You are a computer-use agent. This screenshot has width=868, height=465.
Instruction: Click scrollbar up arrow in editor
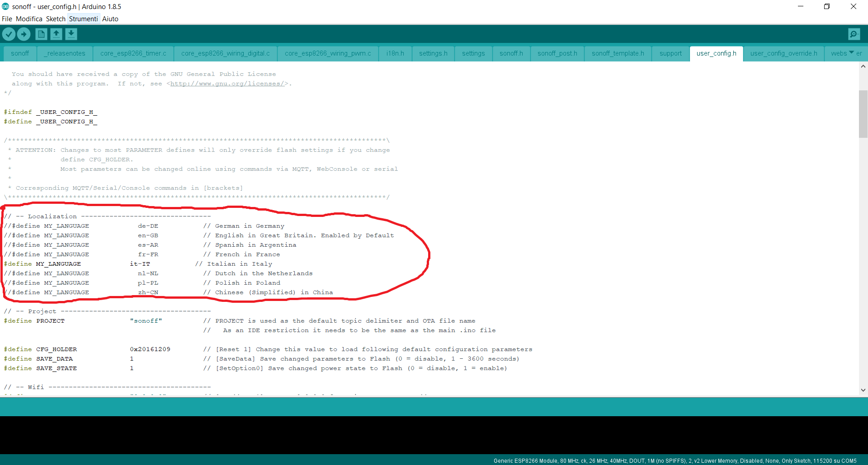pos(863,66)
